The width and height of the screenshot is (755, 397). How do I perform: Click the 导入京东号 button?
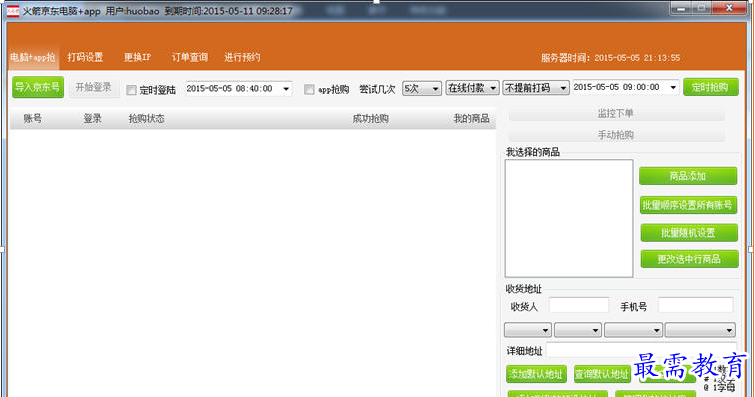click(x=38, y=87)
